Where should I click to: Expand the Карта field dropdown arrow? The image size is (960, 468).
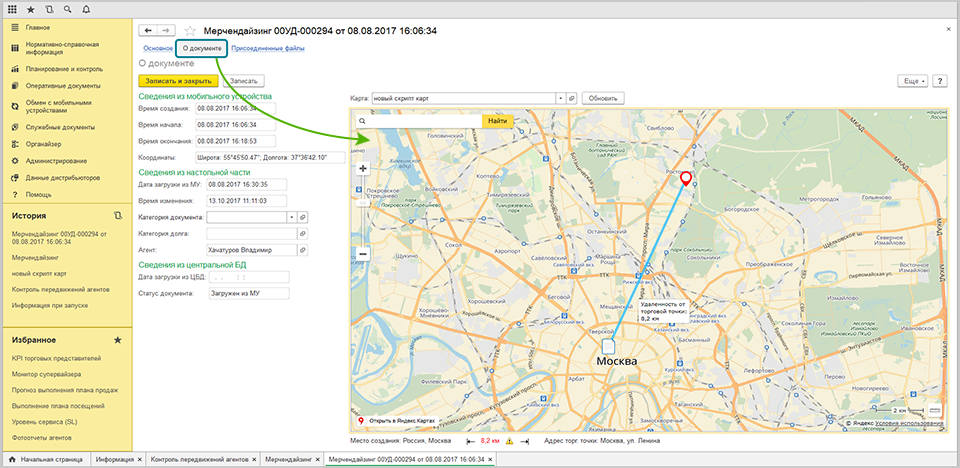[x=560, y=98]
